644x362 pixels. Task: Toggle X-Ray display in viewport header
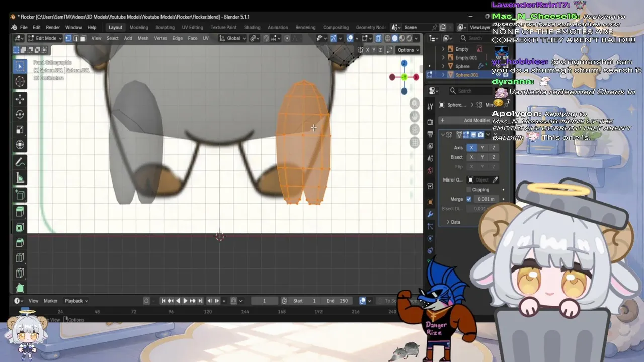pos(378,38)
